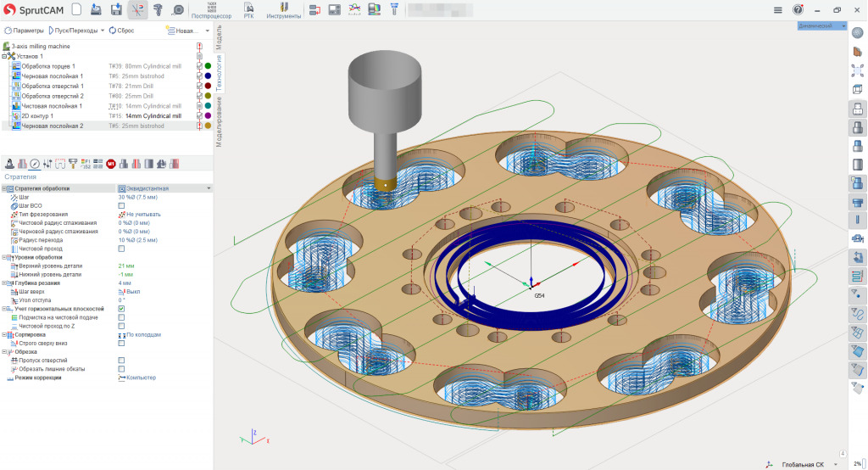Switch to the Модель vertical tab
The image size is (868, 470).
click(218, 37)
